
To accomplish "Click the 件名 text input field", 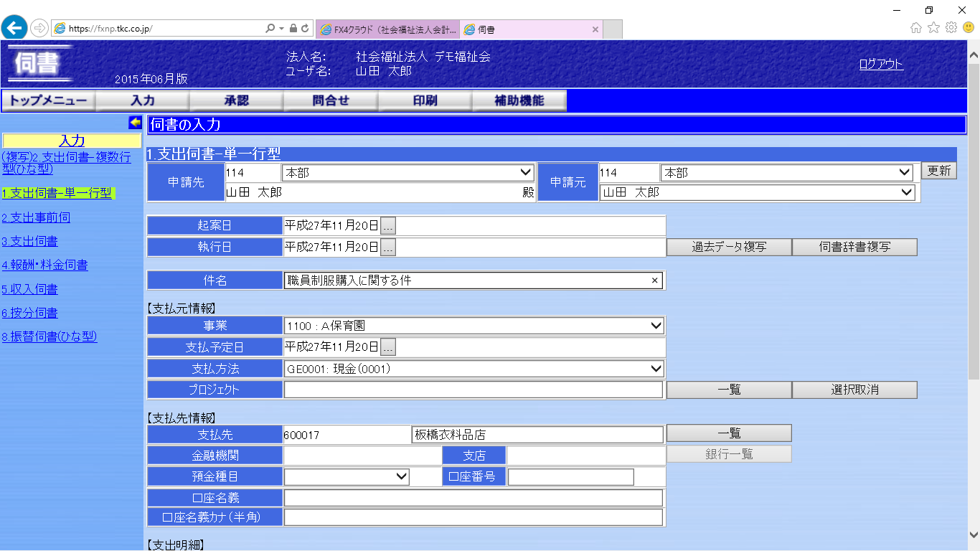I will (473, 281).
